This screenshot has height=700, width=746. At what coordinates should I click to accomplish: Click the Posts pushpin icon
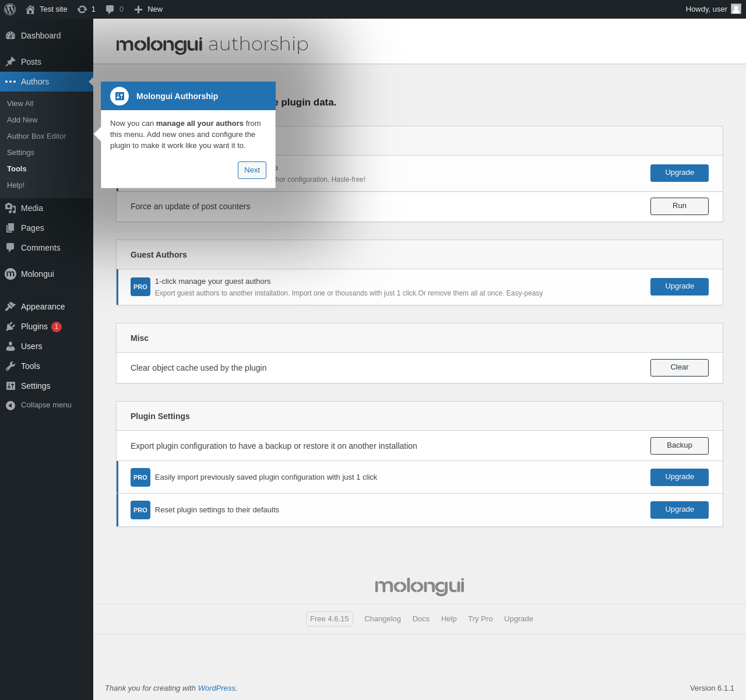click(10, 62)
